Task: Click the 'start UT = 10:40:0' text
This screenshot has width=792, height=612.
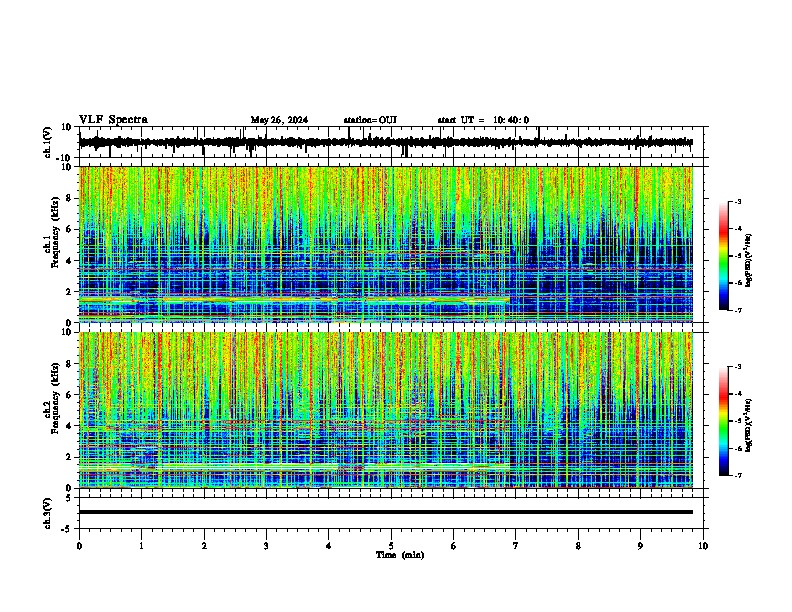Action: click(483, 120)
